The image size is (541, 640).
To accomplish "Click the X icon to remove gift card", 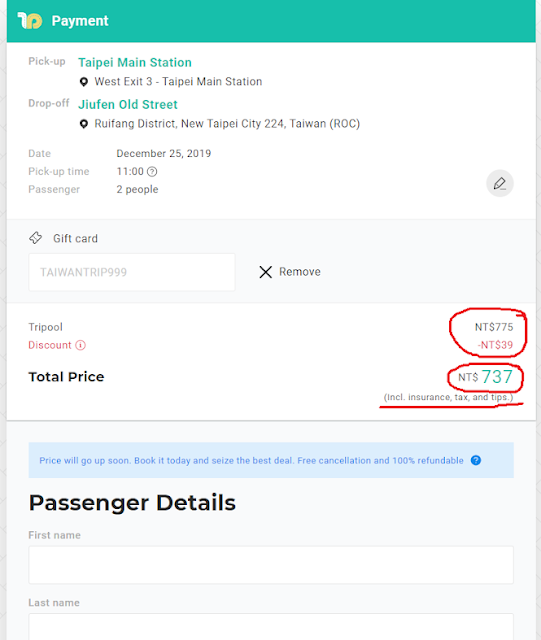I will (x=265, y=272).
